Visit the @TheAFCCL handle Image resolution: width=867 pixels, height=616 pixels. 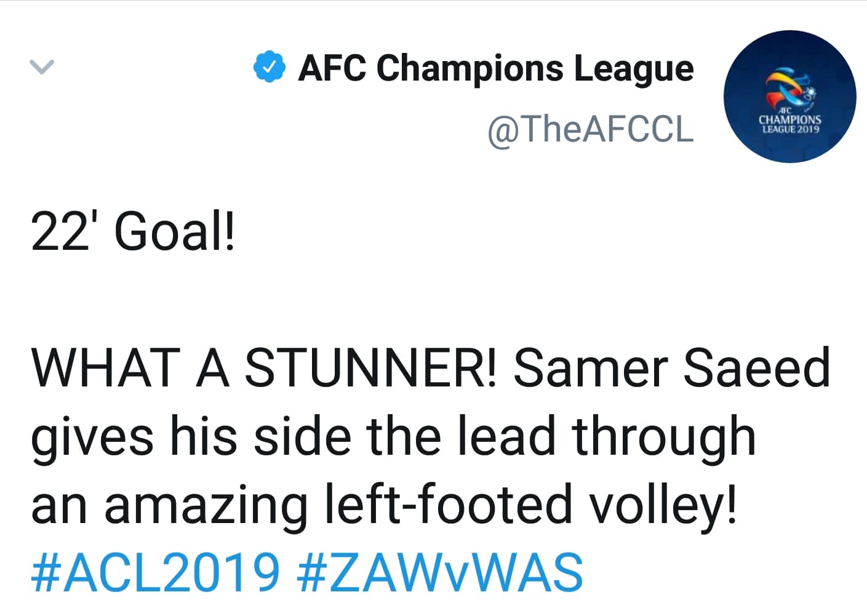pyautogui.click(x=590, y=130)
